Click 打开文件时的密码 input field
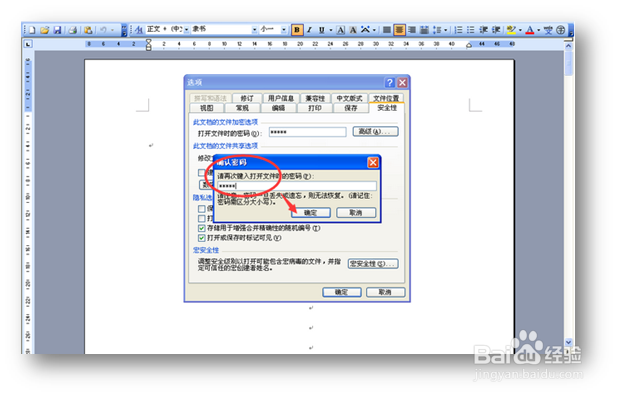The image size is (617, 396). (307, 132)
